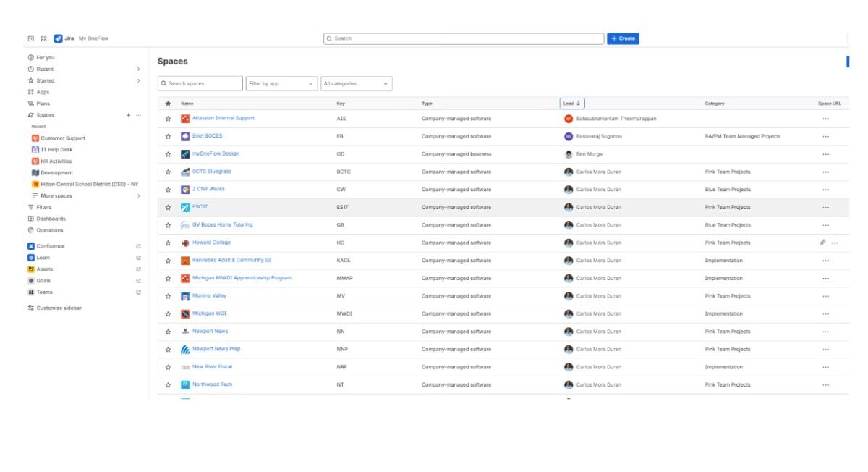Star the Moreno Valley space

[x=168, y=296]
